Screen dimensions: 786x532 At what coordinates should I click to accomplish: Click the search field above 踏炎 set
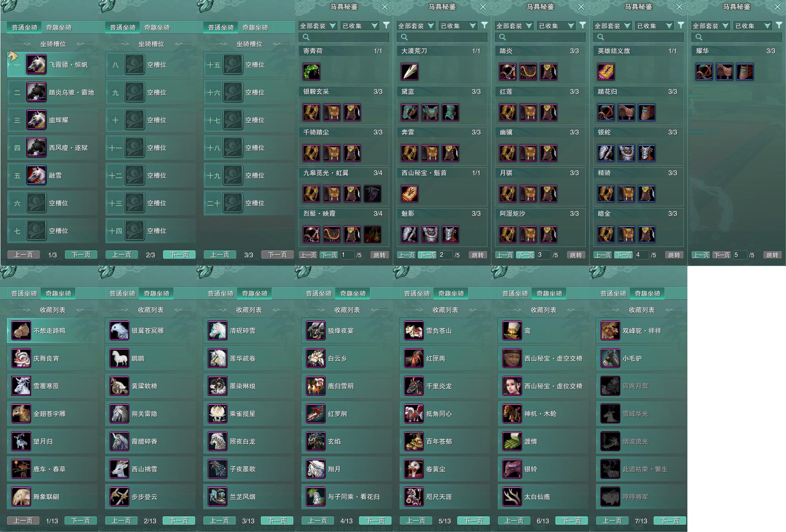pyautogui.click(x=540, y=37)
